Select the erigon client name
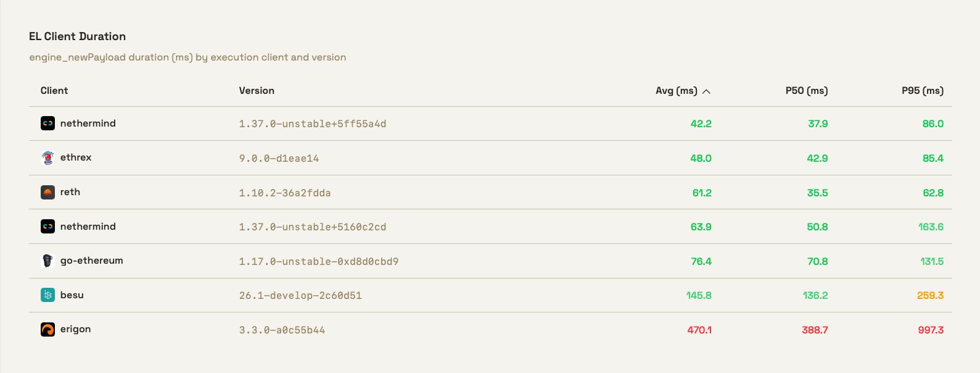The height and width of the screenshot is (373, 980). [x=75, y=329]
